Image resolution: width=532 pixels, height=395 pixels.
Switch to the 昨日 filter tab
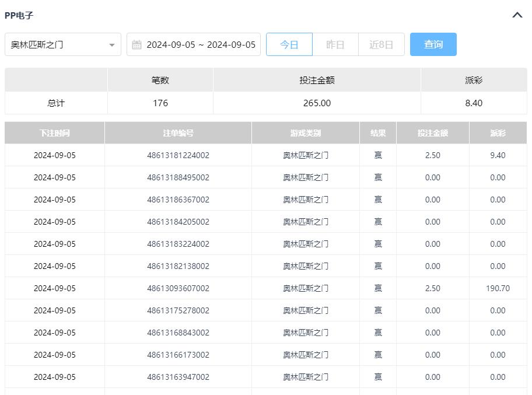335,44
